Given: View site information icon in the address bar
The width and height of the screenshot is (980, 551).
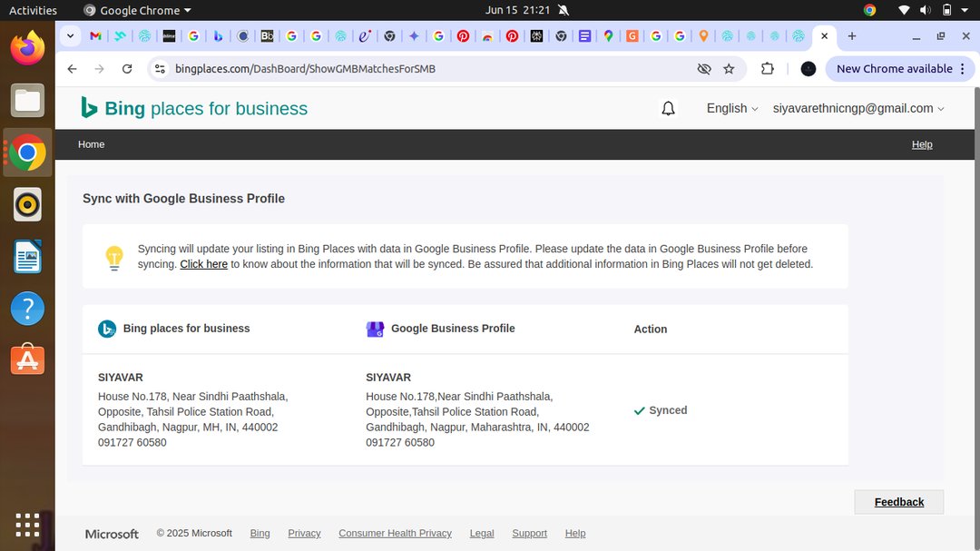Looking at the screenshot, I should [160, 69].
